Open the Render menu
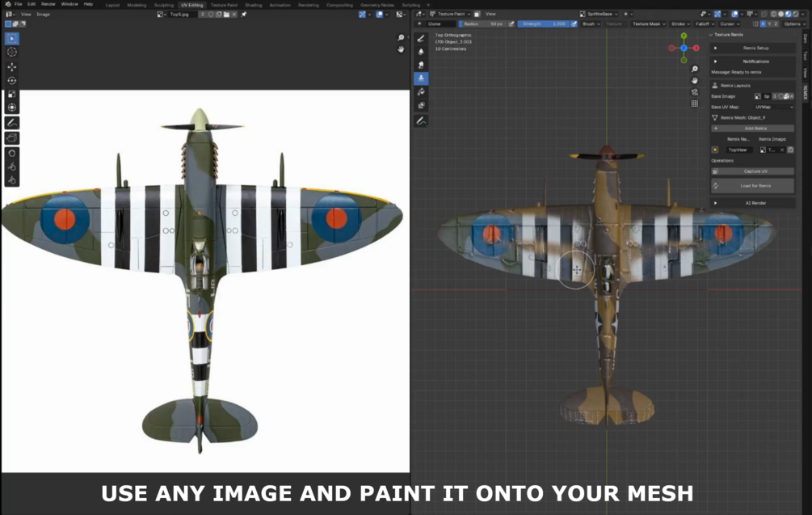Viewport: 812px width, 515px height. coord(48,4)
